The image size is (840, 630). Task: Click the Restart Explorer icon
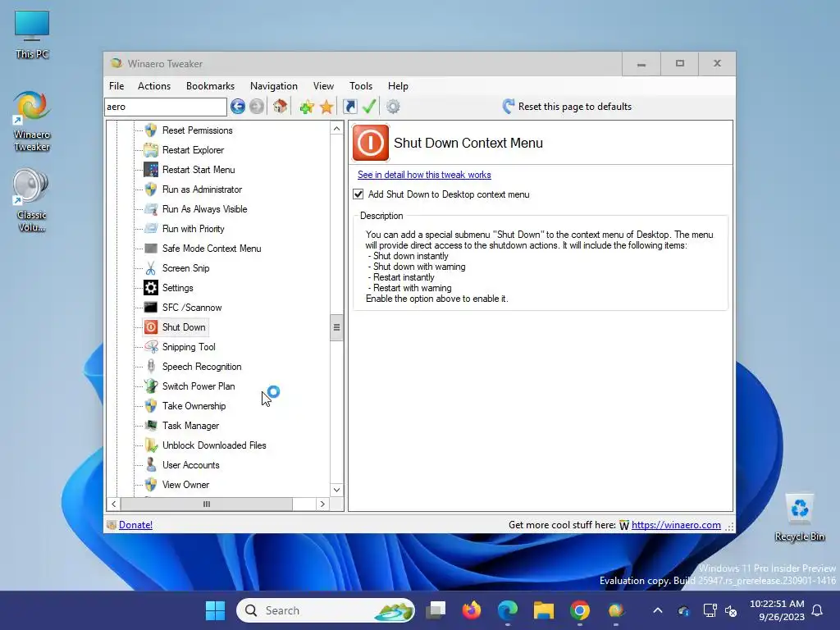point(151,150)
